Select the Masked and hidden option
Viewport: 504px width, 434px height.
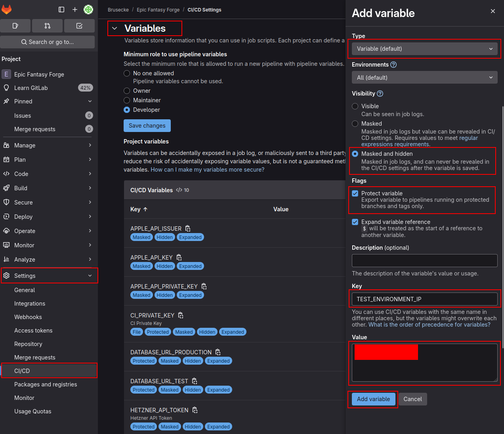click(355, 154)
